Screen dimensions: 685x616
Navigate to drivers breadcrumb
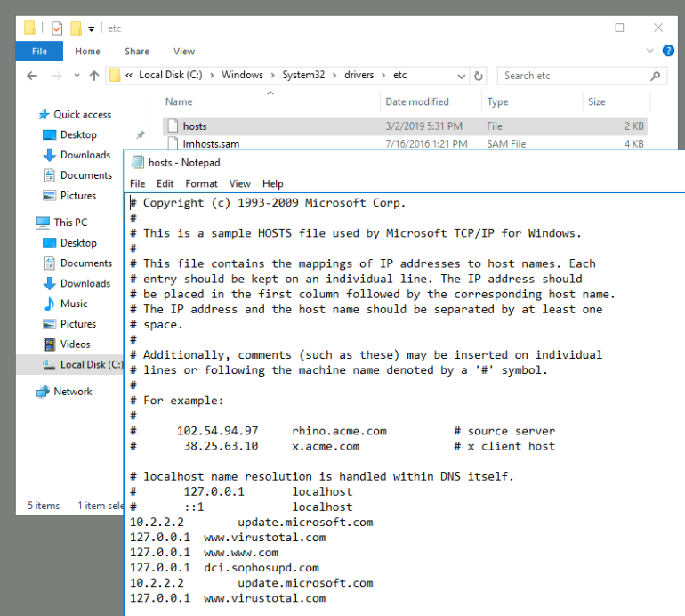[x=359, y=75]
